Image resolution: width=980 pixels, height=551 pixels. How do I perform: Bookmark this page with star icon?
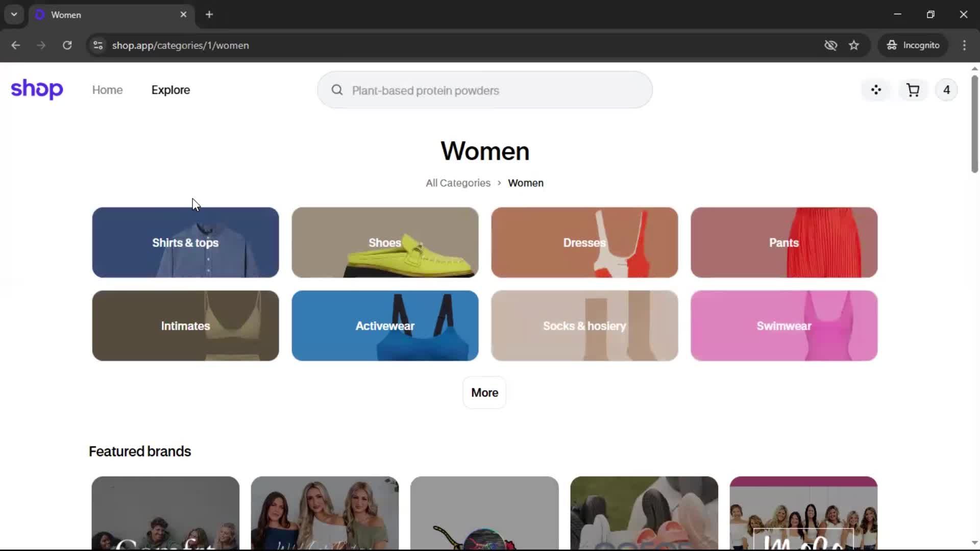click(854, 45)
